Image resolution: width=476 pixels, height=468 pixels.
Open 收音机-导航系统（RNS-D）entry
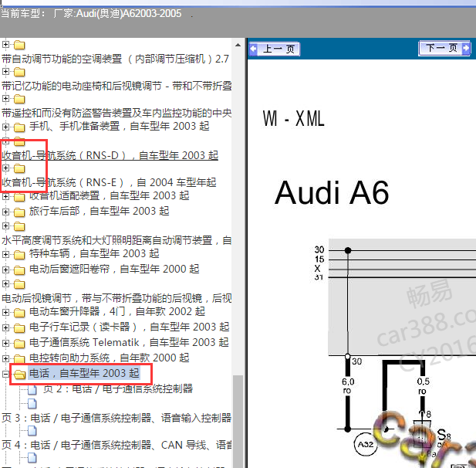(110, 155)
